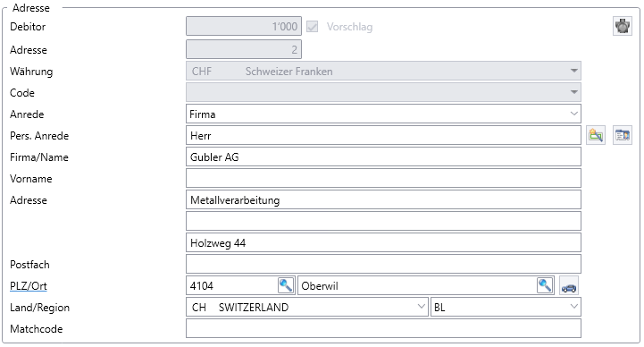
Task: Toggle the Vorschlag checkbox
Action: pos(312,27)
